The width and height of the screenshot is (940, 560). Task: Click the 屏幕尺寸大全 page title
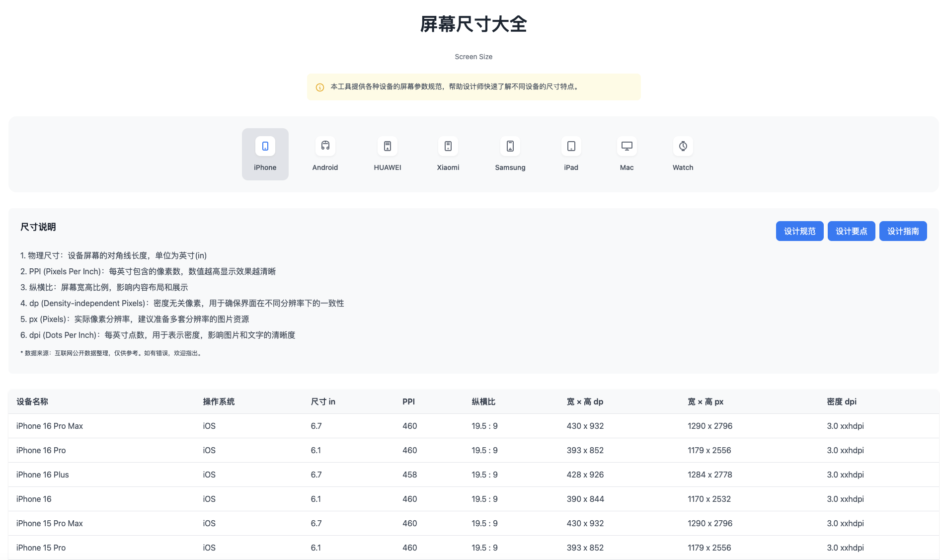(x=473, y=24)
